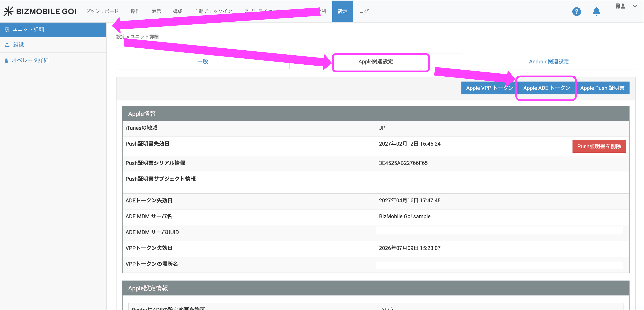Open the ログ menu
Viewport: 644px width, 310px height.
pyautogui.click(x=364, y=11)
